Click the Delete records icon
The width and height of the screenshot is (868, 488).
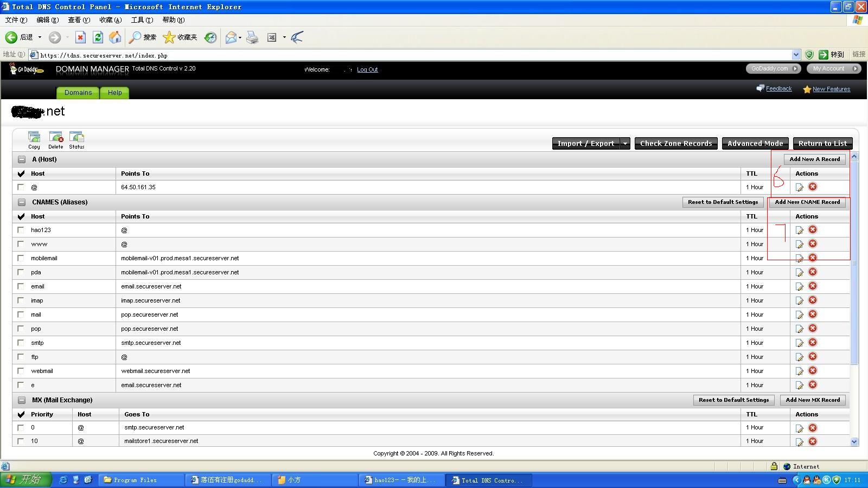(56, 139)
